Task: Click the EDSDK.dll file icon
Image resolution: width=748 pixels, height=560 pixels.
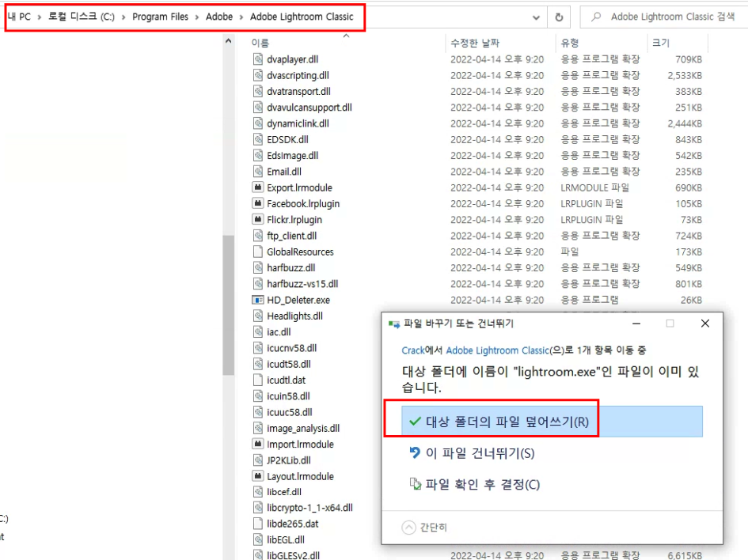Action: [x=257, y=139]
